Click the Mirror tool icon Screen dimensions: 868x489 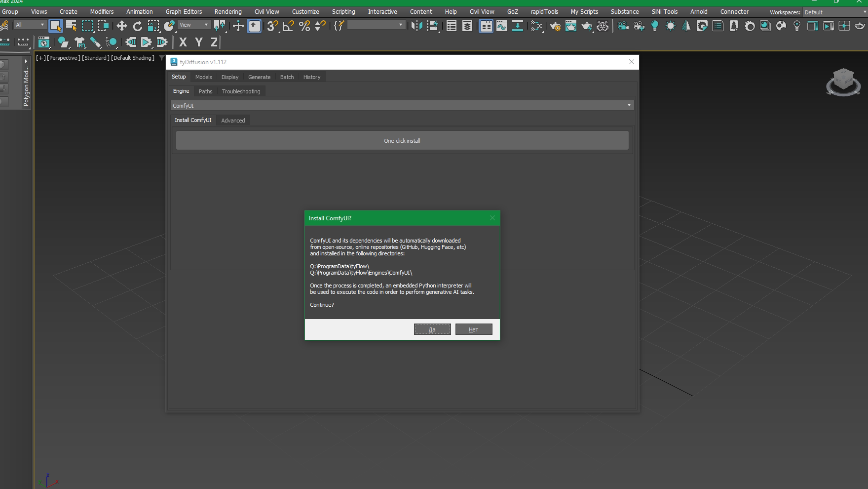tap(416, 26)
